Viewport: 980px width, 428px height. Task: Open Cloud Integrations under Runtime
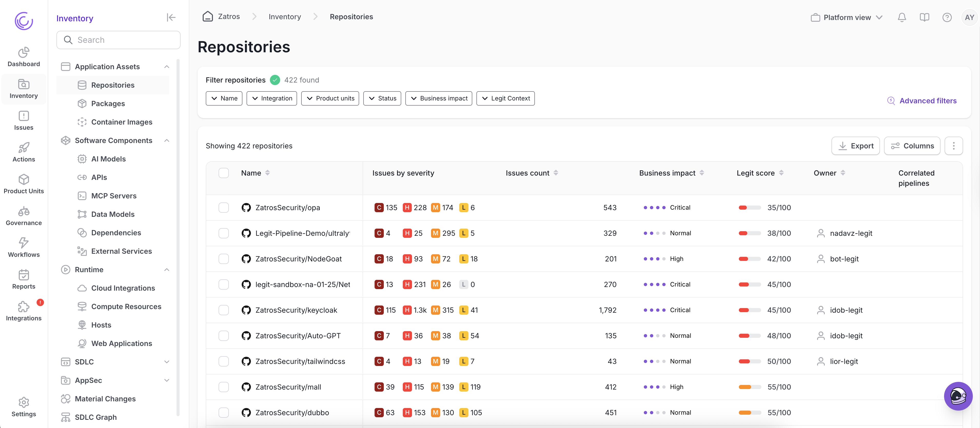coord(123,288)
